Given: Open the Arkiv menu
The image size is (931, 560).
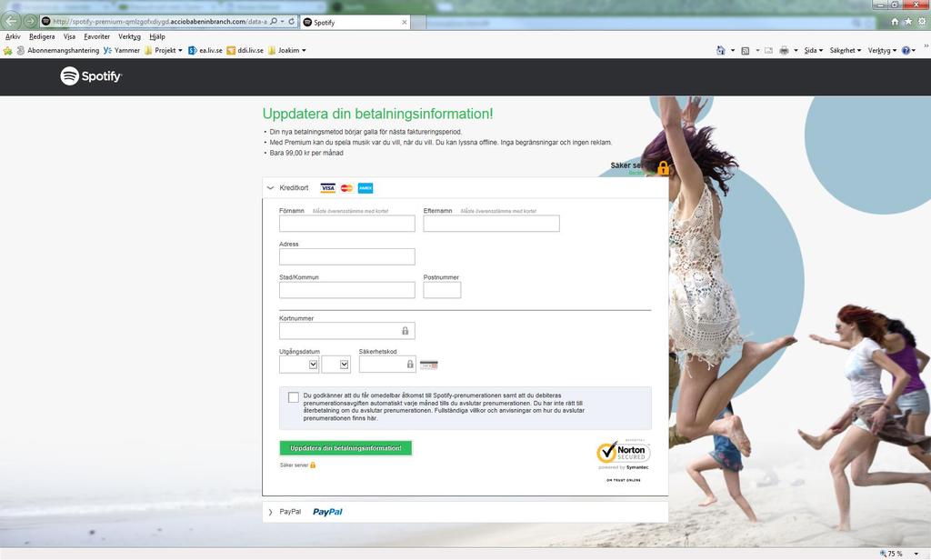Looking at the screenshot, I should (13, 36).
